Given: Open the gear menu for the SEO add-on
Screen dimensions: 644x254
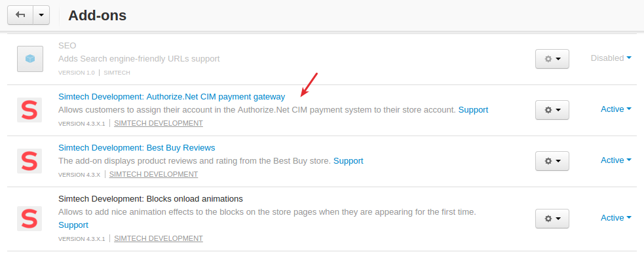Looking at the screenshot, I should (x=552, y=59).
